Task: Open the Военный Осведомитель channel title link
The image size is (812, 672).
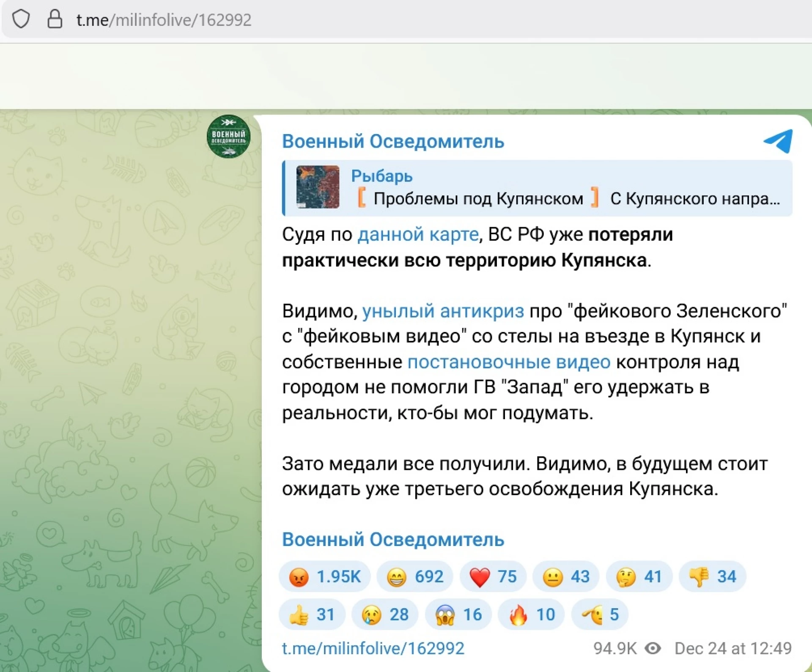Action: point(393,142)
